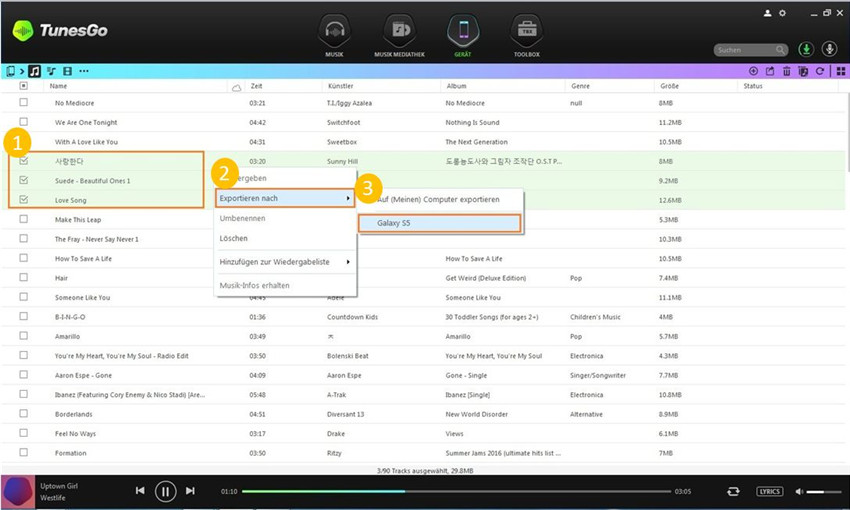Toggle the repeat playback icon
The image size is (850, 510).
733,491
